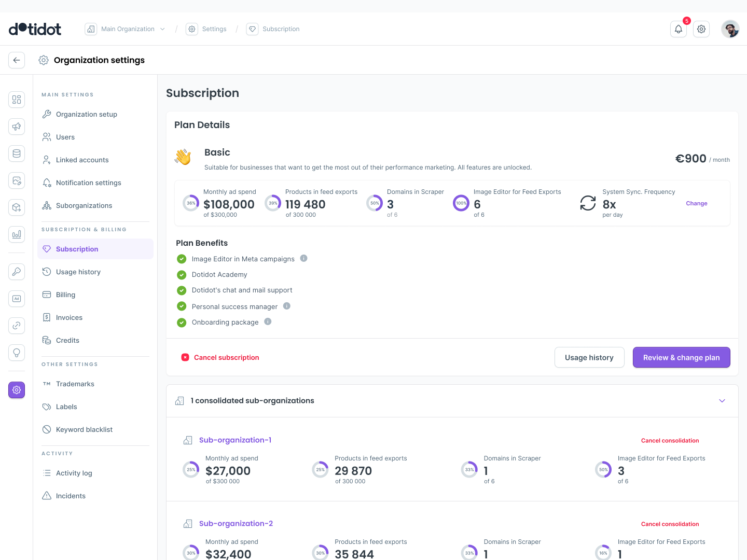Open the Main Organization dropdown

[127, 29]
